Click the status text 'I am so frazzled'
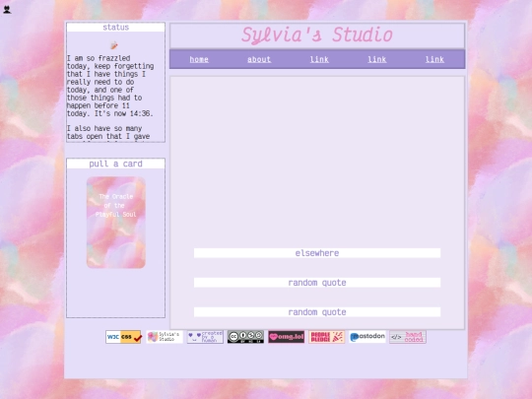 tap(99, 58)
